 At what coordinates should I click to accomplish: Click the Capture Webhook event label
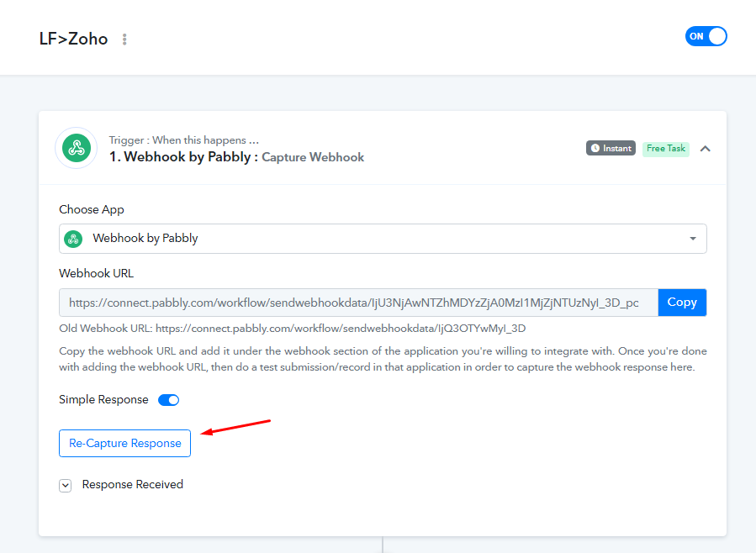[x=313, y=157]
